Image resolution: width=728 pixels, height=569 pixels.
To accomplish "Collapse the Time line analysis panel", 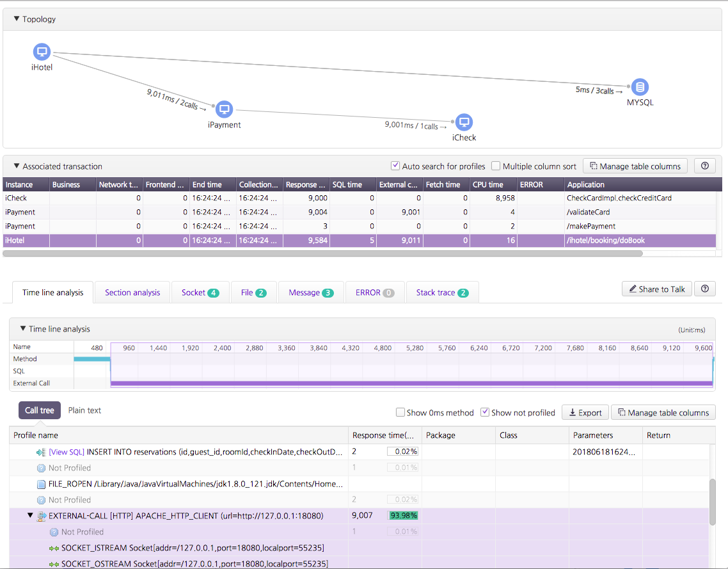I will click(23, 328).
